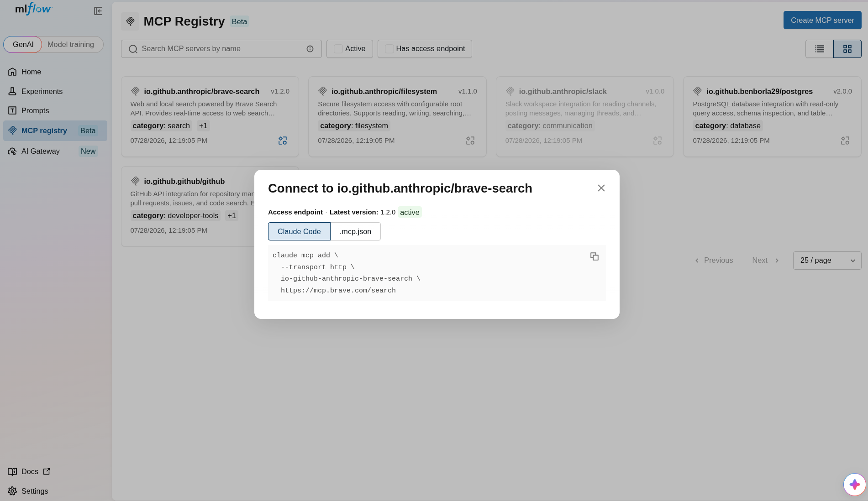Click the https://mcp.brave.com/search URL text

pos(338,291)
